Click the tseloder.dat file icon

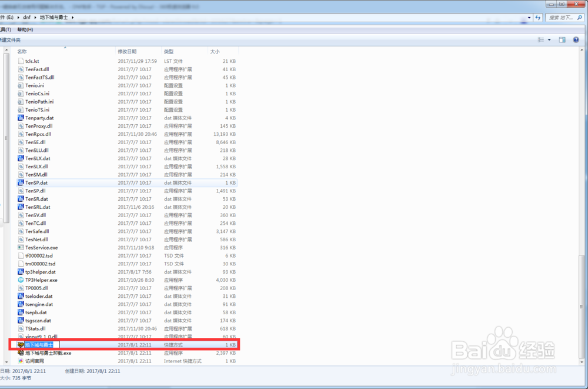click(x=21, y=296)
